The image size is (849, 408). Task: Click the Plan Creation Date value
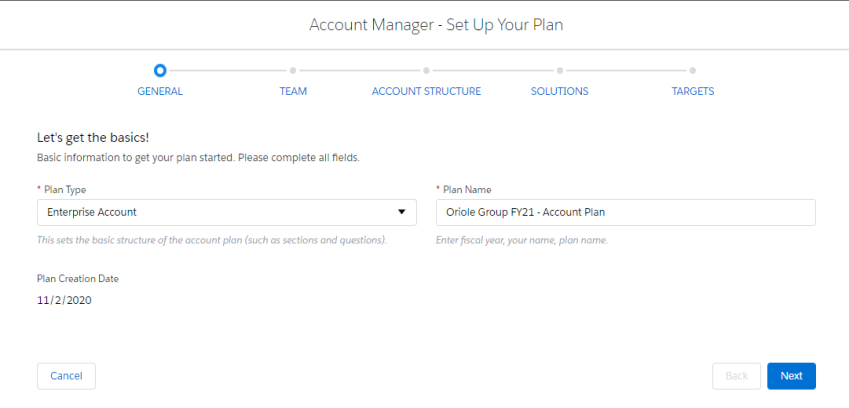64,300
